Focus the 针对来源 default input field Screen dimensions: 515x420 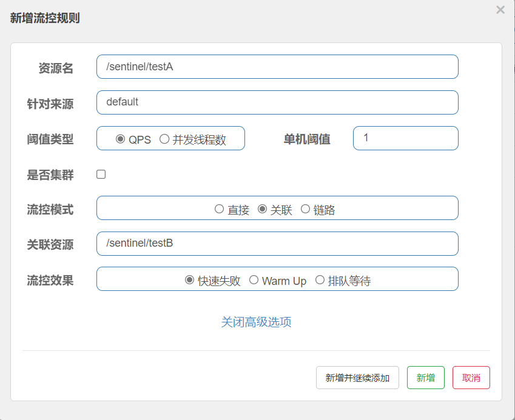coord(277,102)
